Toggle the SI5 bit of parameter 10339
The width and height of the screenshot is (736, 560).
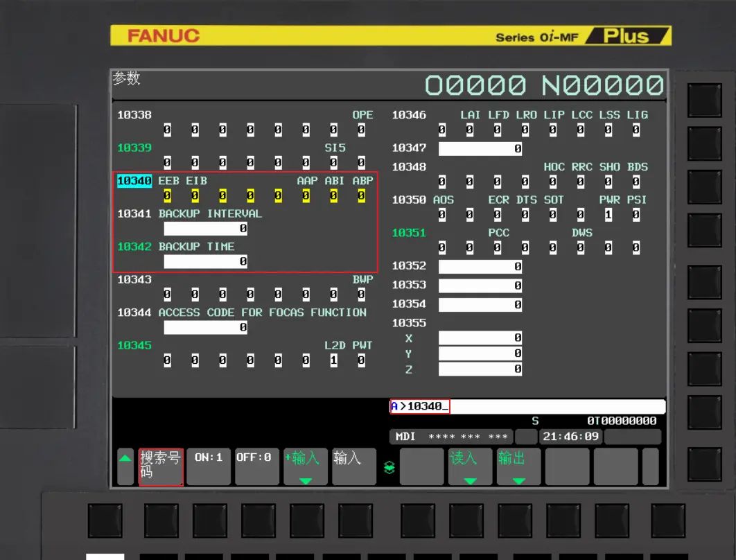(334, 163)
